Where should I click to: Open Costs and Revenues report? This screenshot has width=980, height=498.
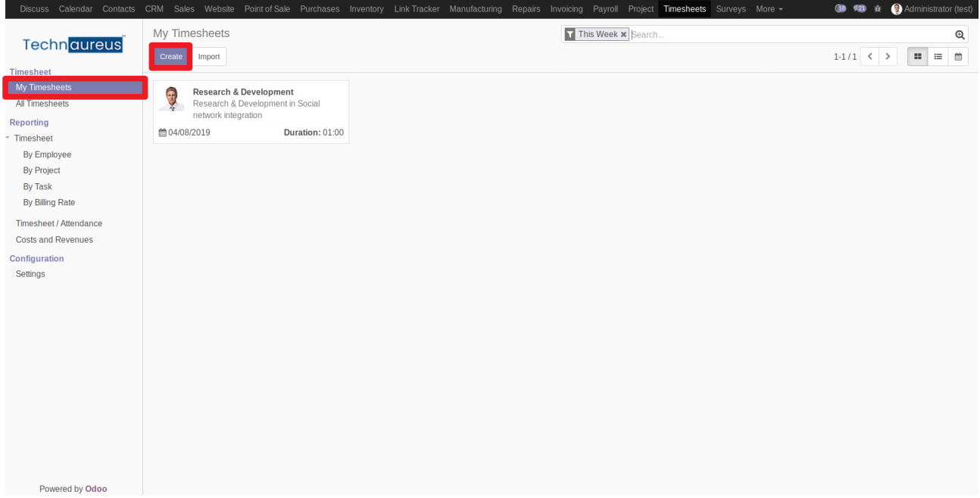point(55,239)
